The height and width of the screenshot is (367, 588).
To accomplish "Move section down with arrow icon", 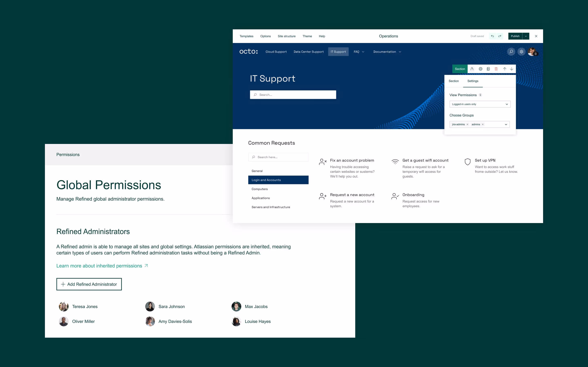I will [511, 69].
